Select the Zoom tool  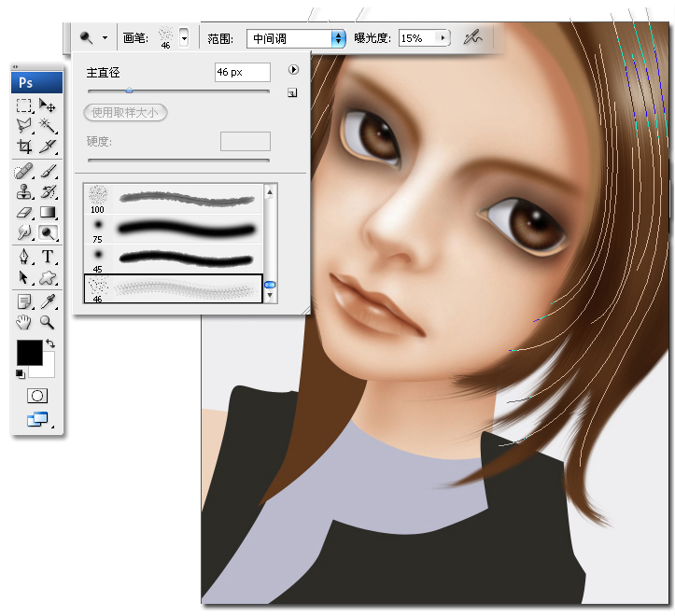pyautogui.click(x=48, y=322)
